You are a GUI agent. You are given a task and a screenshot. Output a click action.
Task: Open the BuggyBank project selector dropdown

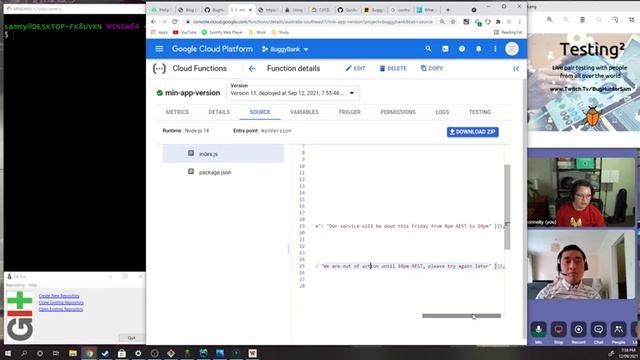click(285, 49)
